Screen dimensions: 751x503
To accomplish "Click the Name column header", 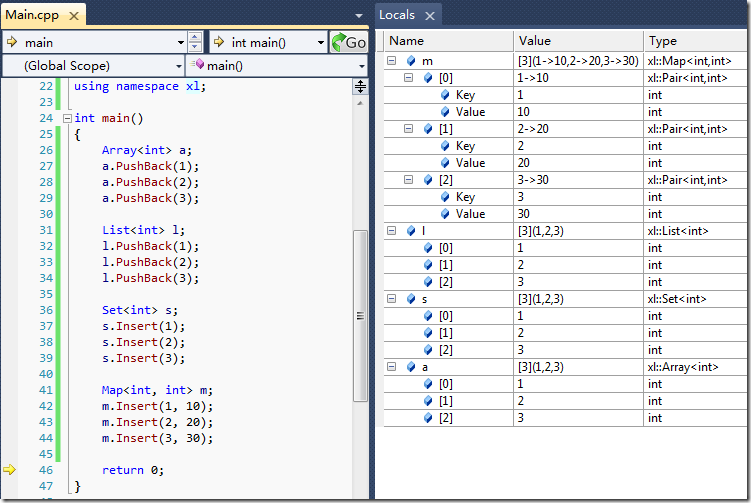I will tap(448, 41).
